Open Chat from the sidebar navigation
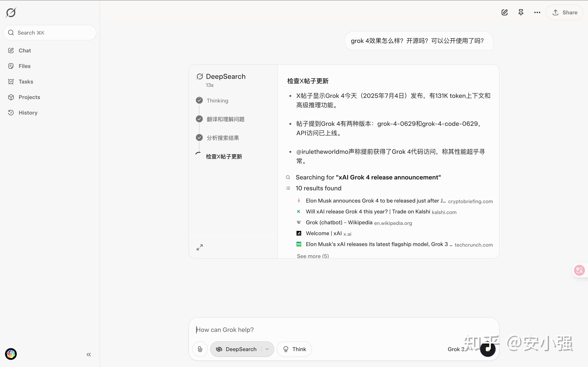Viewport: 588px width, 367px height. [24, 50]
